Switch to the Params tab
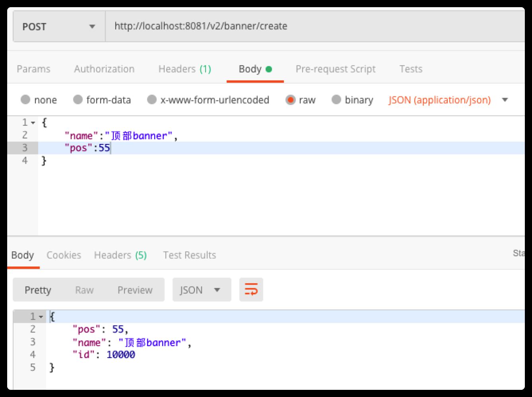Screen dimensions: 532x397 [x=33, y=69]
